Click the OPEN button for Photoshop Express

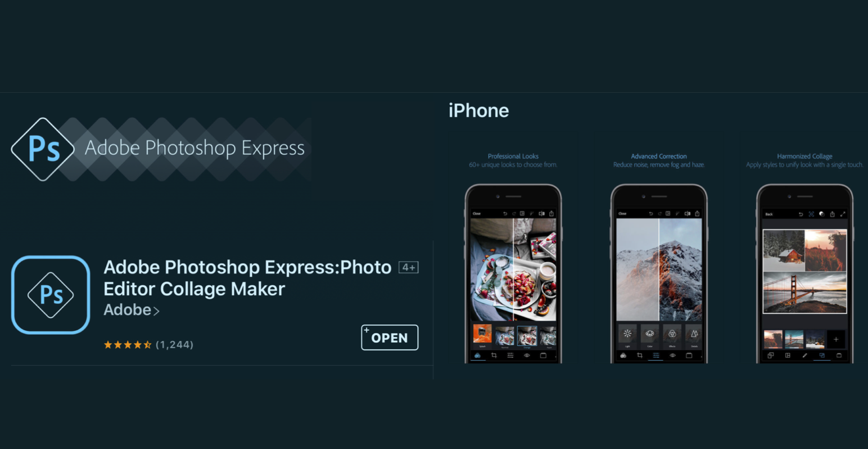390,338
